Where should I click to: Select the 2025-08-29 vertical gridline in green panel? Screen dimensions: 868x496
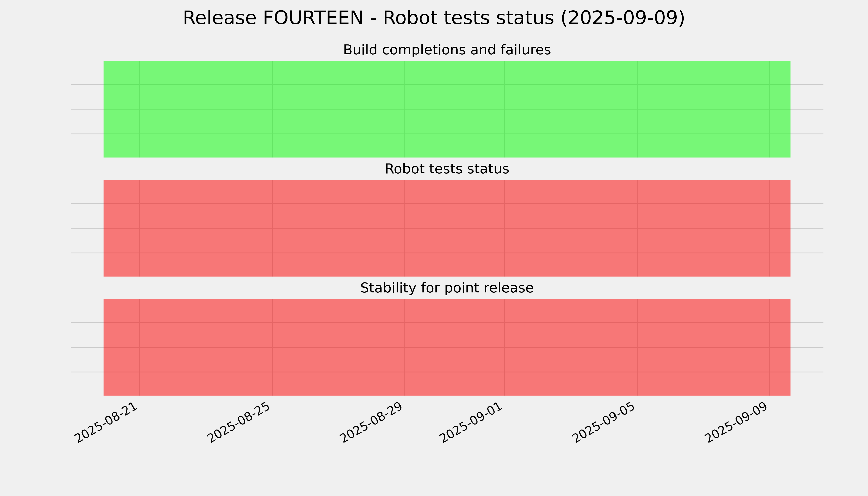pos(405,109)
